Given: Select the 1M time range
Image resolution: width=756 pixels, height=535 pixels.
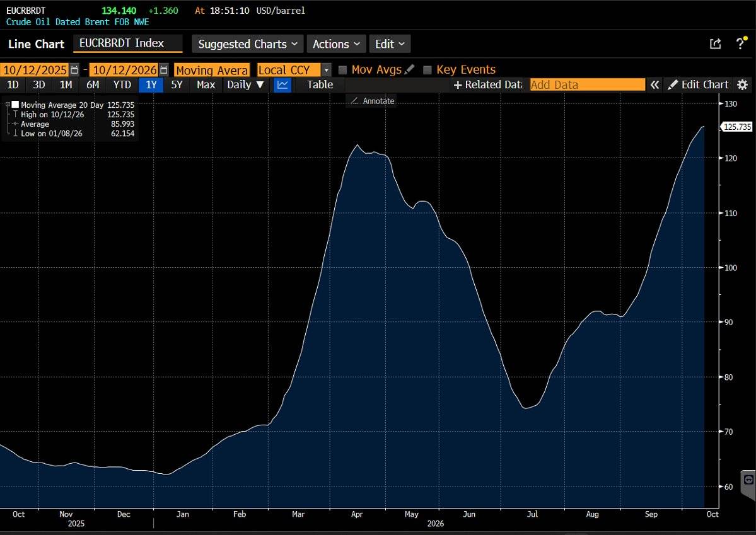Looking at the screenshot, I should pos(66,85).
